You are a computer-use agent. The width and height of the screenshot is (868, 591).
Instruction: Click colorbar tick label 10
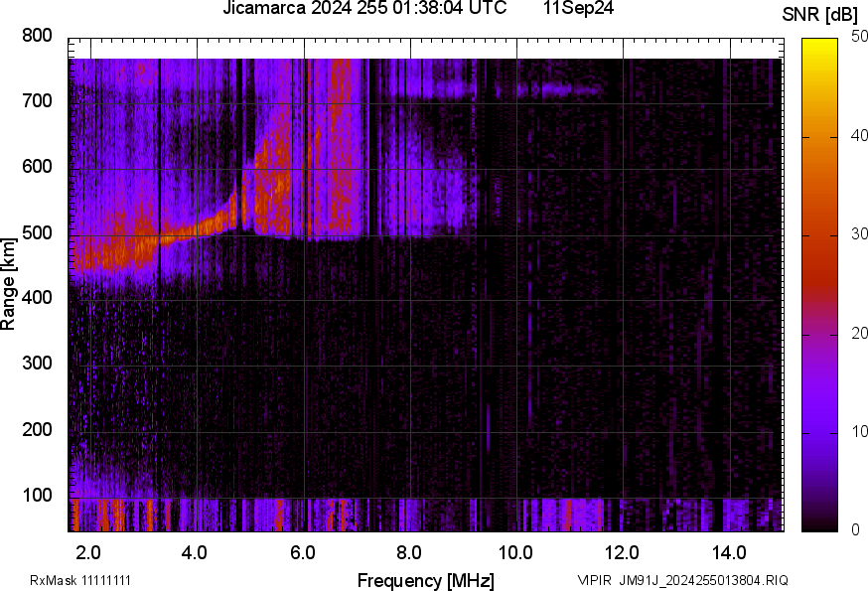(x=859, y=431)
